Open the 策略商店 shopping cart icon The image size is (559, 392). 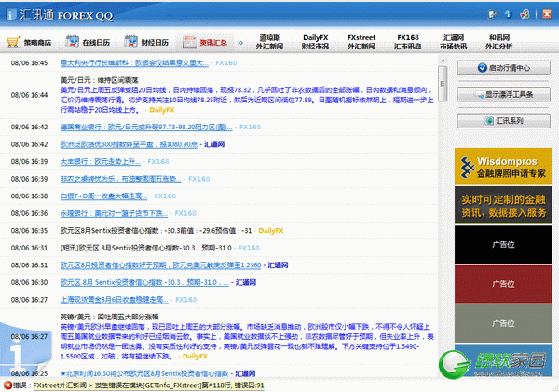pyautogui.click(x=14, y=42)
